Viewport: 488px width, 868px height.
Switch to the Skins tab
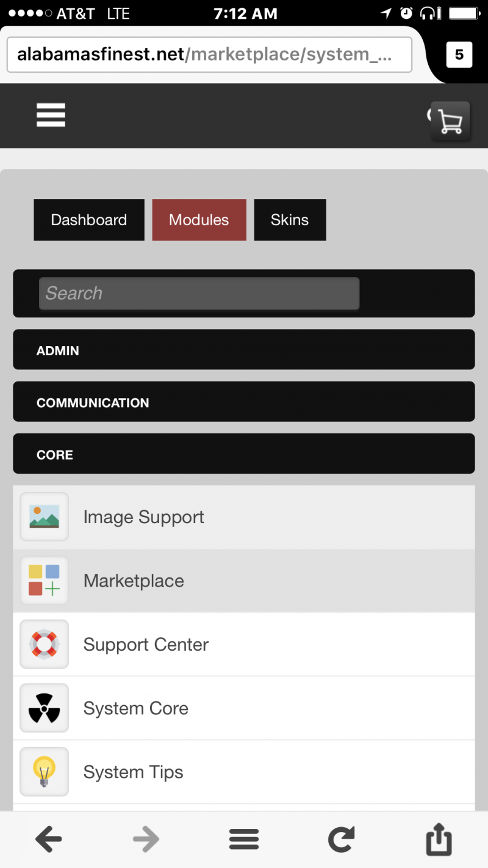click(290, 220)
